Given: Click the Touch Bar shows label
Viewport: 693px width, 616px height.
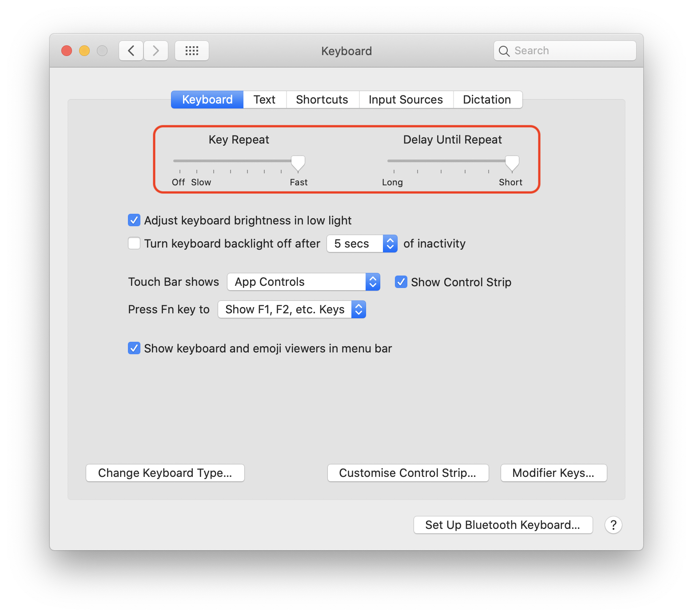Looking at the screenshot, I should pos(174,282).
